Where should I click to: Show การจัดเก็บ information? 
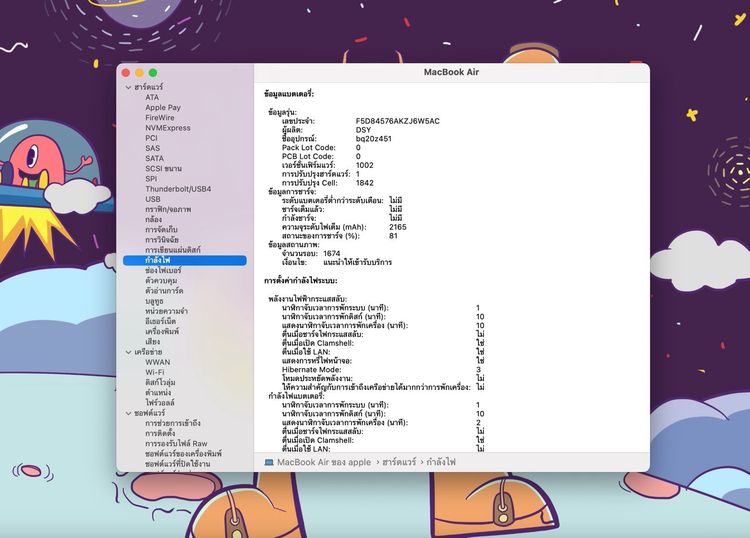tap(161, 230)
